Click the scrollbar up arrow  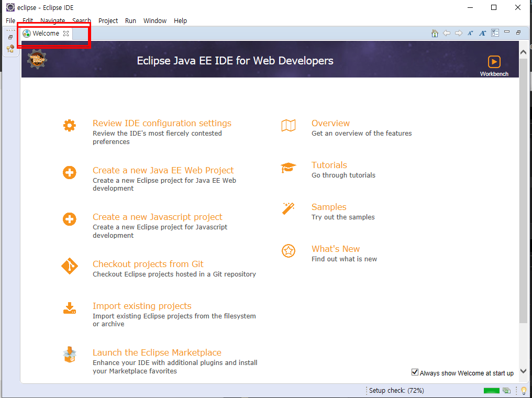(x=523, y=52)
